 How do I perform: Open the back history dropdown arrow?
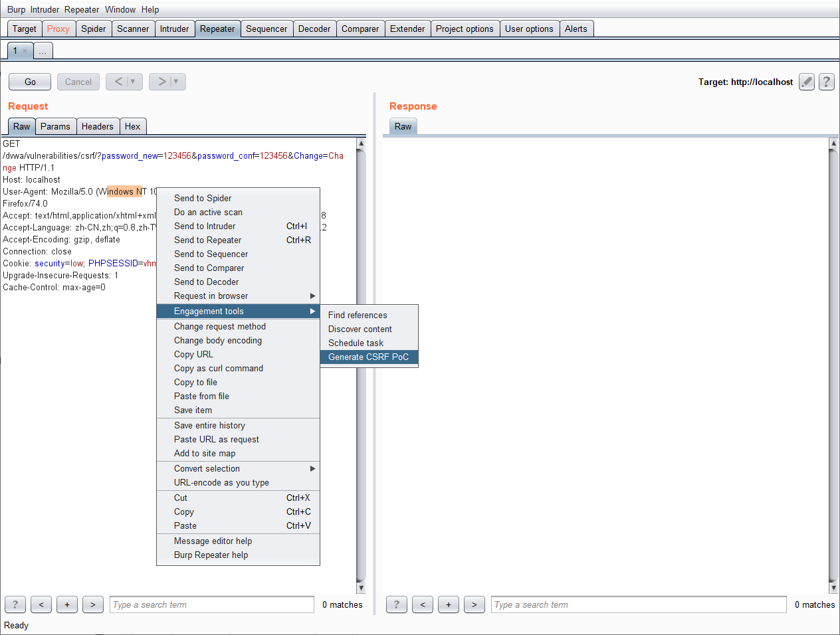134,82
